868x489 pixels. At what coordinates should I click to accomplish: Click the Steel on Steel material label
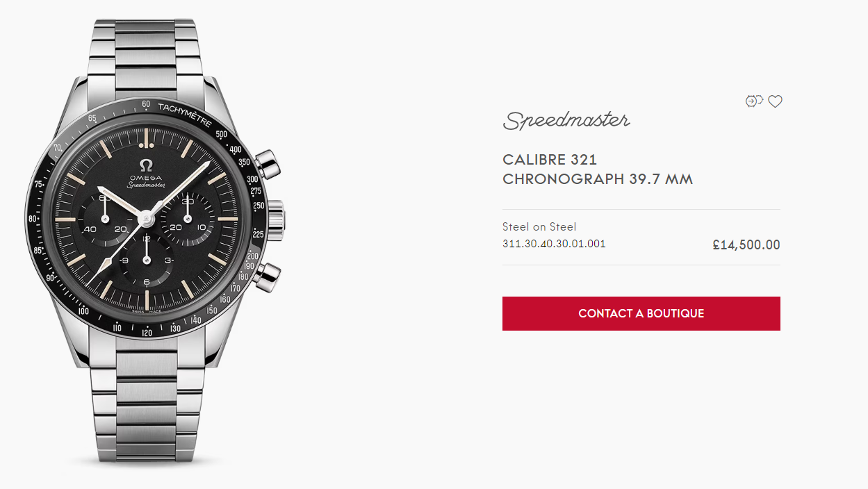pyautogui.click(x=539, y=226)
